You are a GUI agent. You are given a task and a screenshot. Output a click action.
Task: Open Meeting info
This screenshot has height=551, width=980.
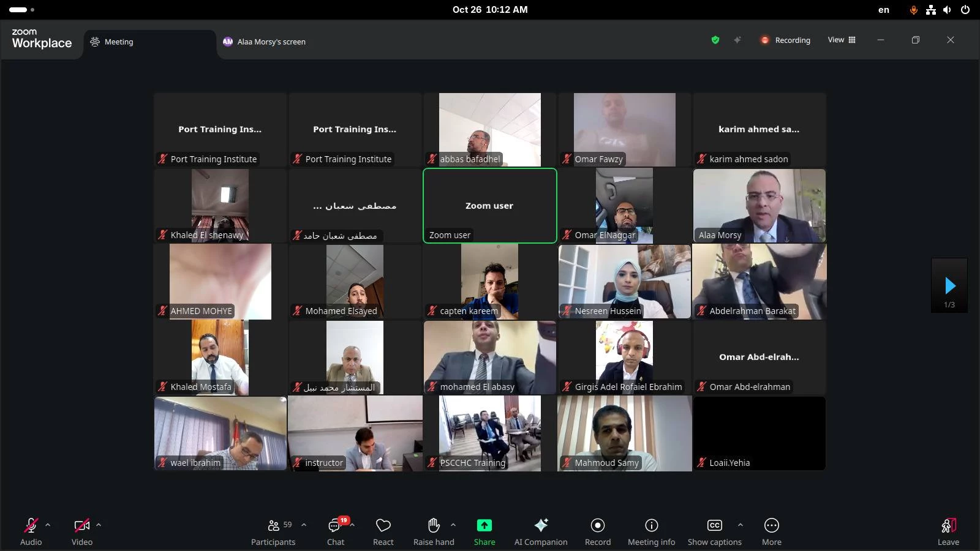point(651,531)
